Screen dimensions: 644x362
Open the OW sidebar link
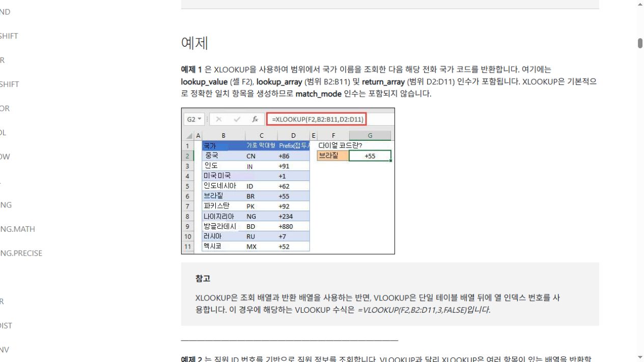5,157
